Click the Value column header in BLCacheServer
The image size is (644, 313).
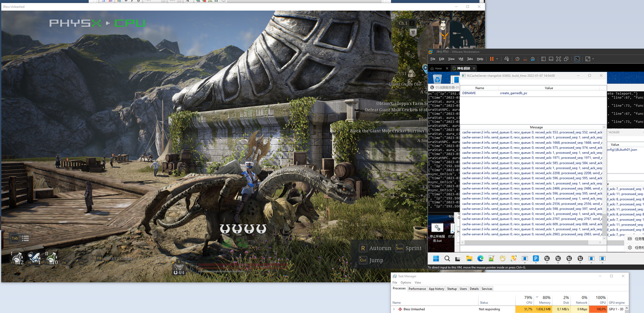pos(549,88)
